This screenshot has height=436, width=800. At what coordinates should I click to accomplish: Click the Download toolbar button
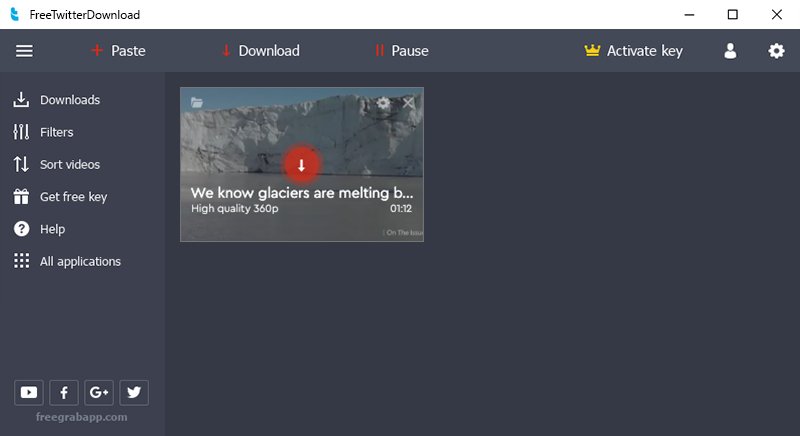click(261, 51)
